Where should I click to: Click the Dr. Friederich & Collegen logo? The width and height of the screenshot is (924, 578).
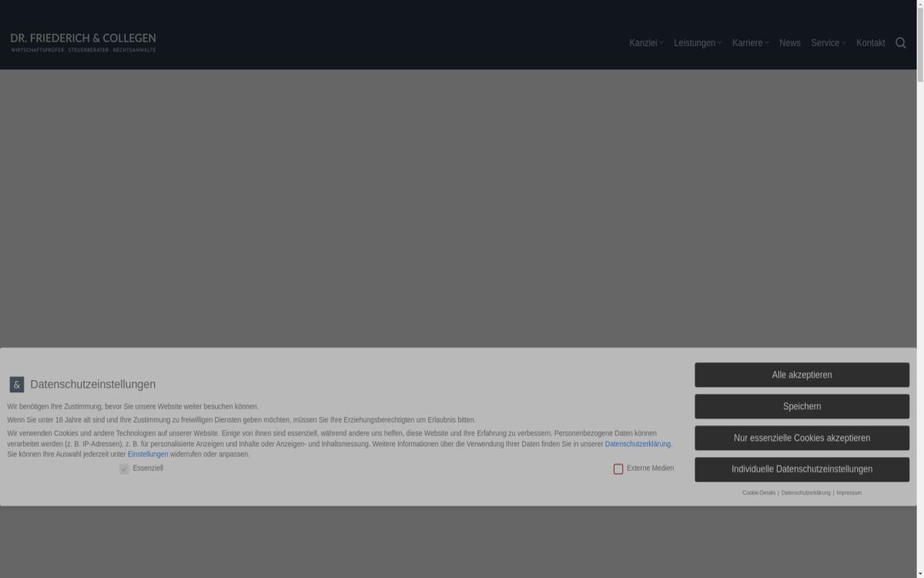(83, 42)
